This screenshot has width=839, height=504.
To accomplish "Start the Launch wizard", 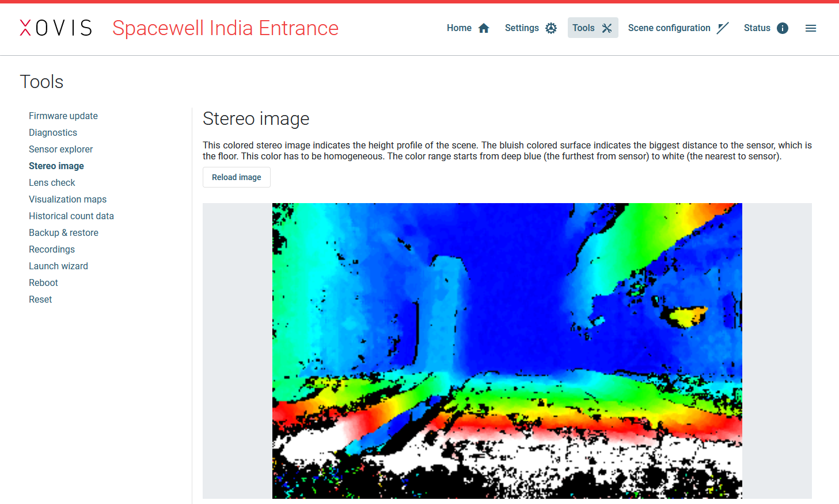I will point(58,266).
